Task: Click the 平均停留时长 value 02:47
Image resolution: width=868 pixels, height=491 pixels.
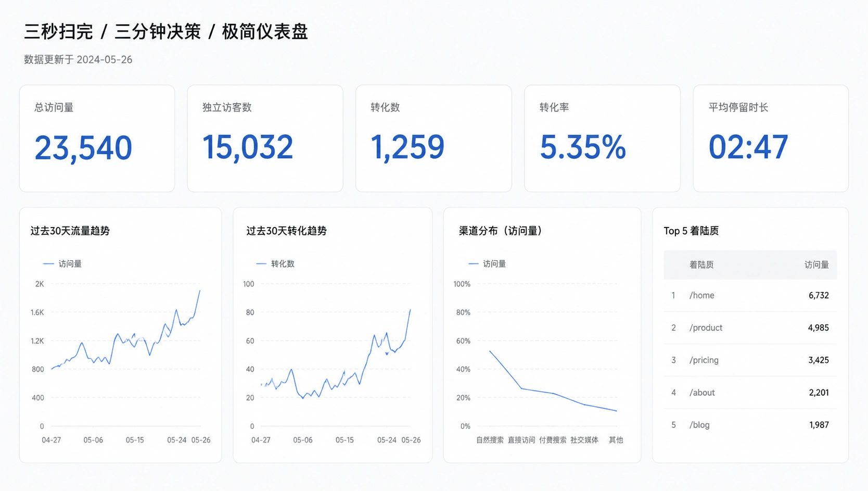Action: 748,147
